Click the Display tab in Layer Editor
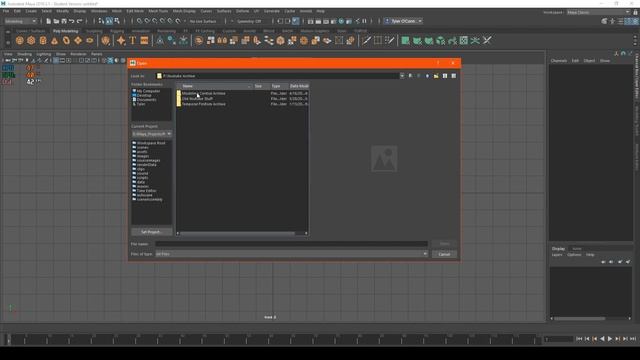The image size is (640, 360). (x=558, y=249)
